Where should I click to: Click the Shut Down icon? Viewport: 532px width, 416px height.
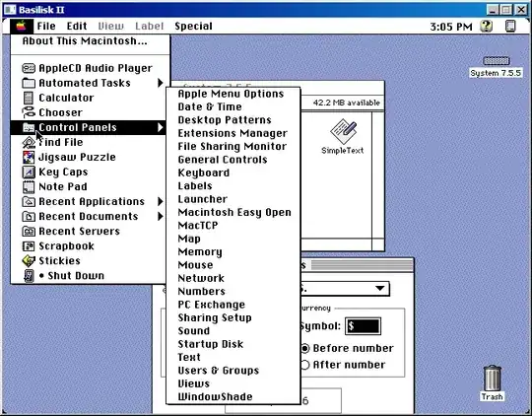pyautogui.click(x=29, y=276)
